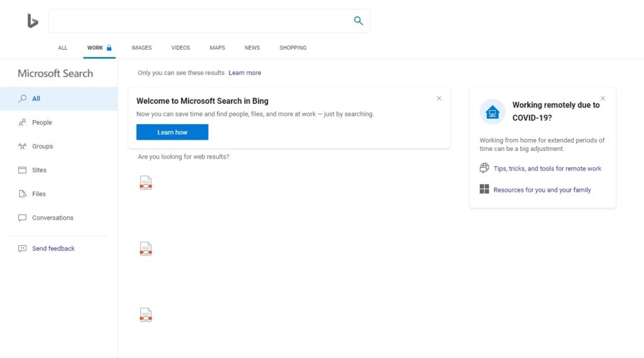Close the COVID-19 remote work card
The image size is (644, 358).
pos(602,98)
